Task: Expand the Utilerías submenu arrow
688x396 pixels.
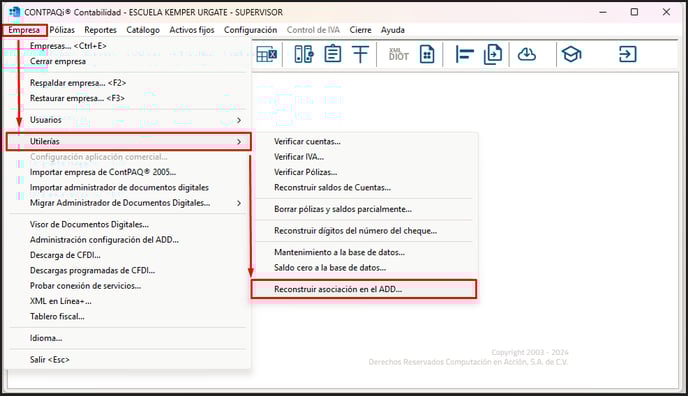Action: (239, 141)
